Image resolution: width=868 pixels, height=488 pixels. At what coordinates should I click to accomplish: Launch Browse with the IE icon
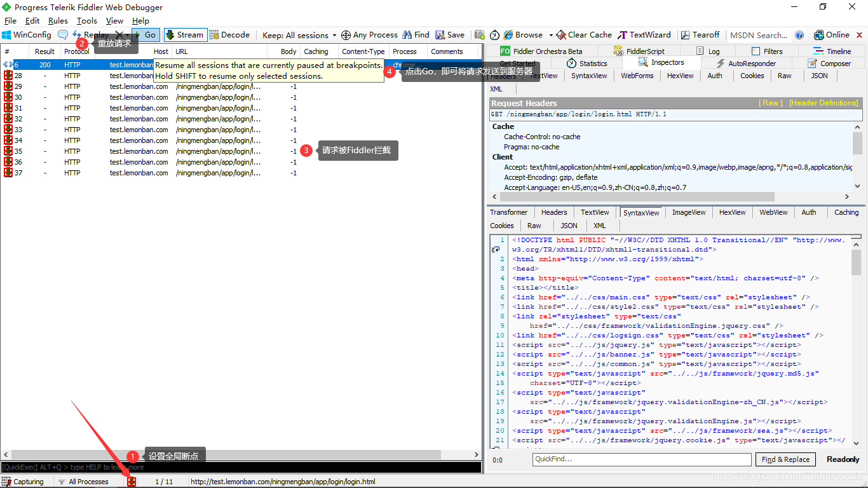(523, 35)
